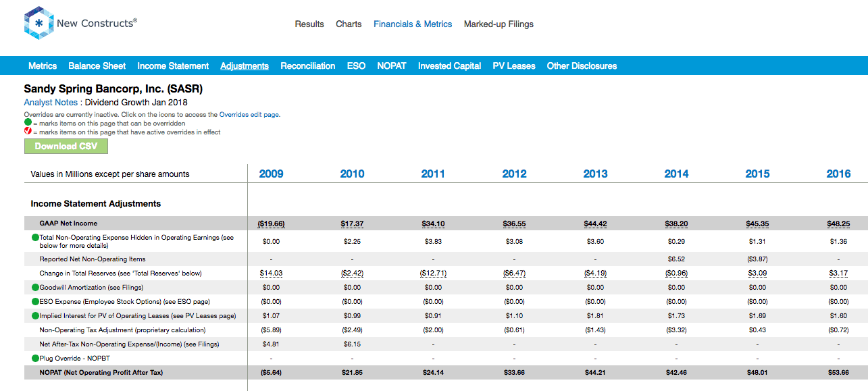Switch to the Metrics tab
This screenshot has width=868, height=391.
tap(43, 66)
